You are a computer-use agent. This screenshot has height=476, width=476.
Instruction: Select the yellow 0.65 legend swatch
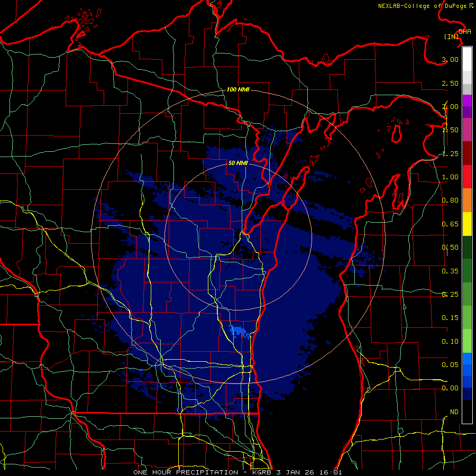[467, 224]
